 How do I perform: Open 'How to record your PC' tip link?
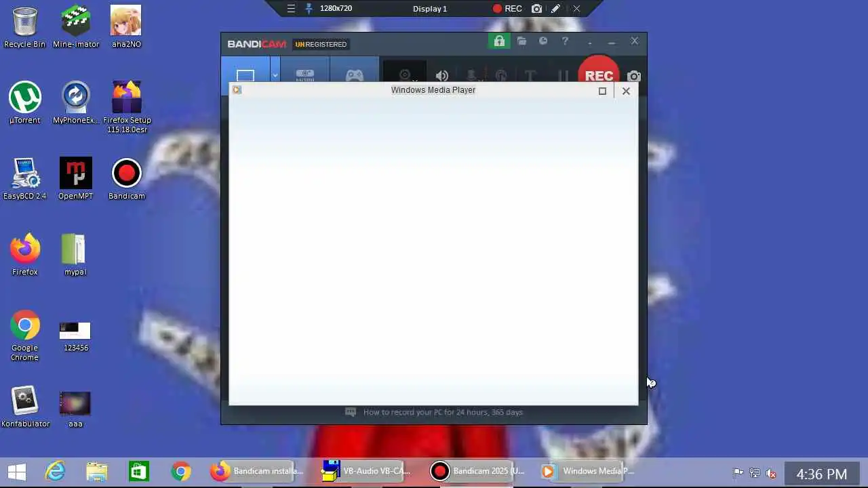click(x=443, y=412)
